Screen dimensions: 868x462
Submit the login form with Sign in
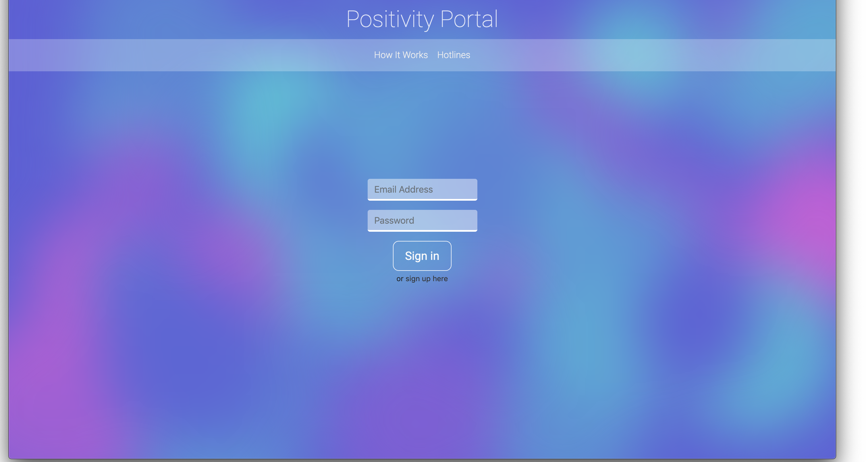point(422,256)
